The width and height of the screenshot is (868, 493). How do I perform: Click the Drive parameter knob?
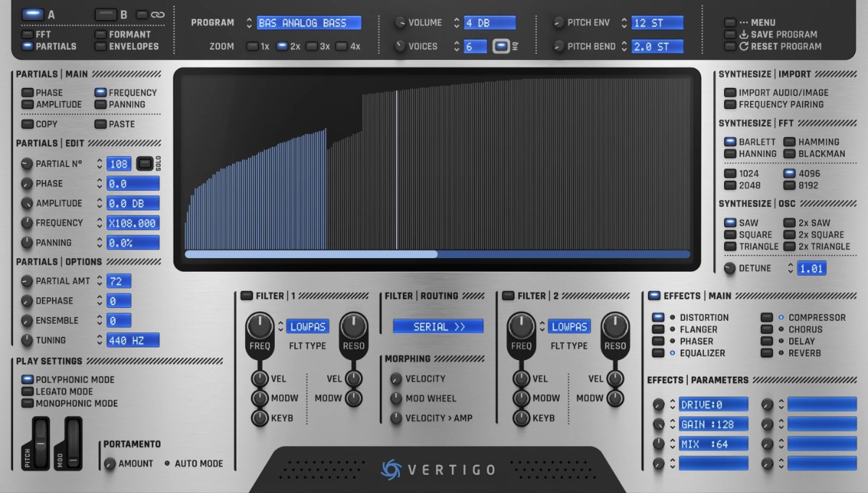pyautogui.click(x=658, y=405)
